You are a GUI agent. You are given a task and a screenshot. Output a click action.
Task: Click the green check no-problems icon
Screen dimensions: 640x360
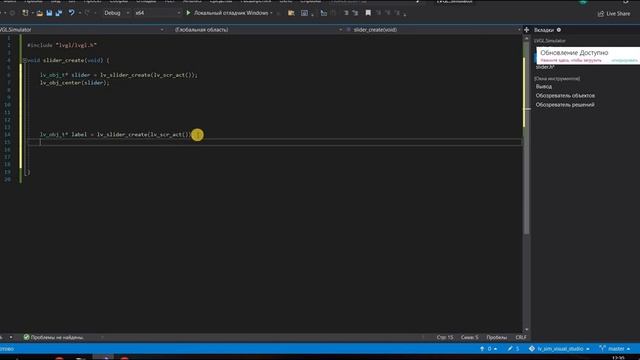point(27,337)
